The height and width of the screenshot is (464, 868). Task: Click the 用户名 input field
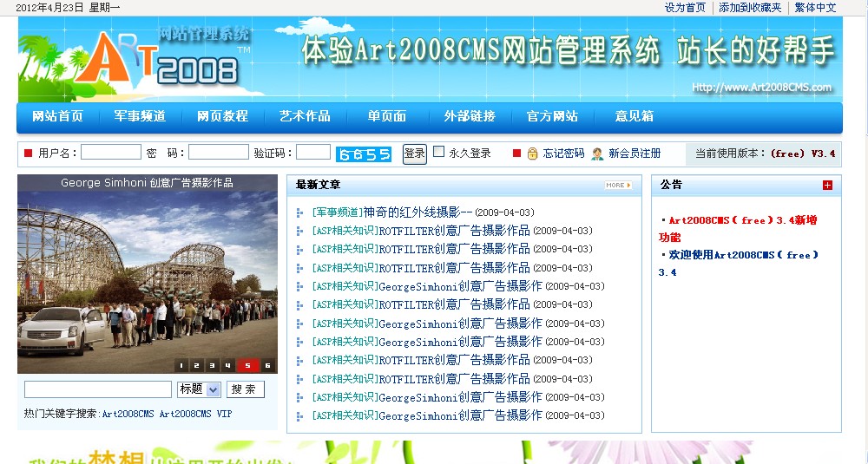111,152
